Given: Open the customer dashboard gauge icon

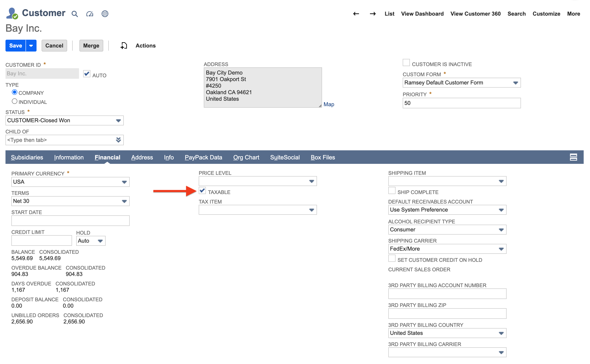Looking at the screenshot, I should [90, 14].
